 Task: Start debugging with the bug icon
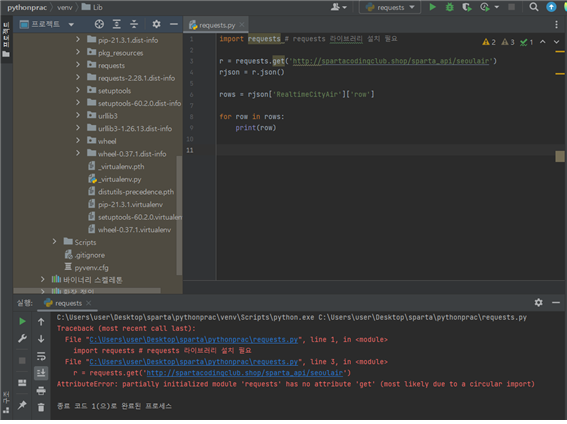pos(449,7)
